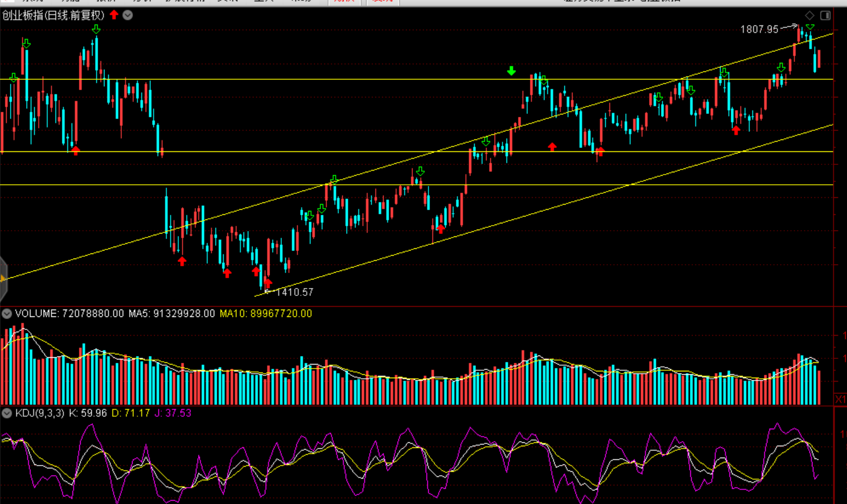The image size is (847, 504).
Task: Click the X1 scale button in volume panel
Action: [840, 400]
